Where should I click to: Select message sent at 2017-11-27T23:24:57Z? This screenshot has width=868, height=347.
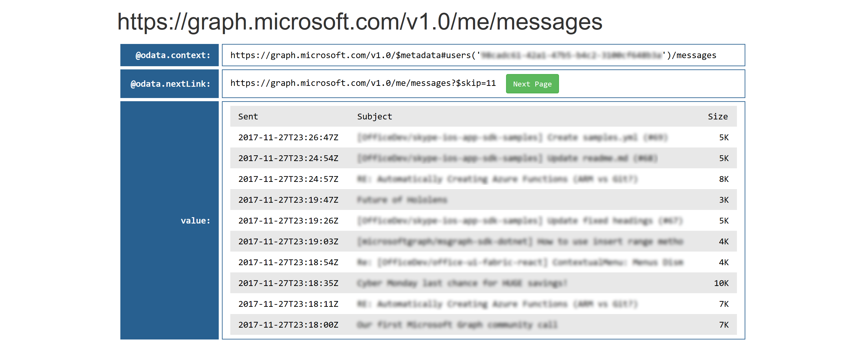(288, 179)
